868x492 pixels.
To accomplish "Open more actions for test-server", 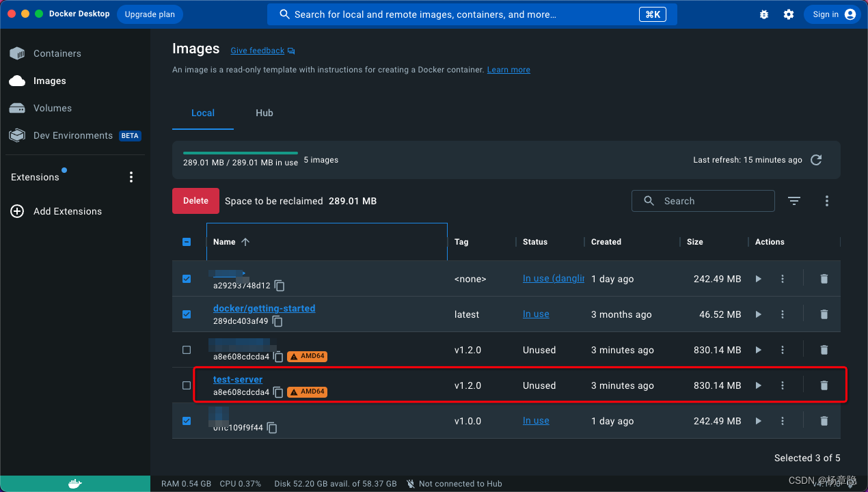I will click(x=783, y=385).
